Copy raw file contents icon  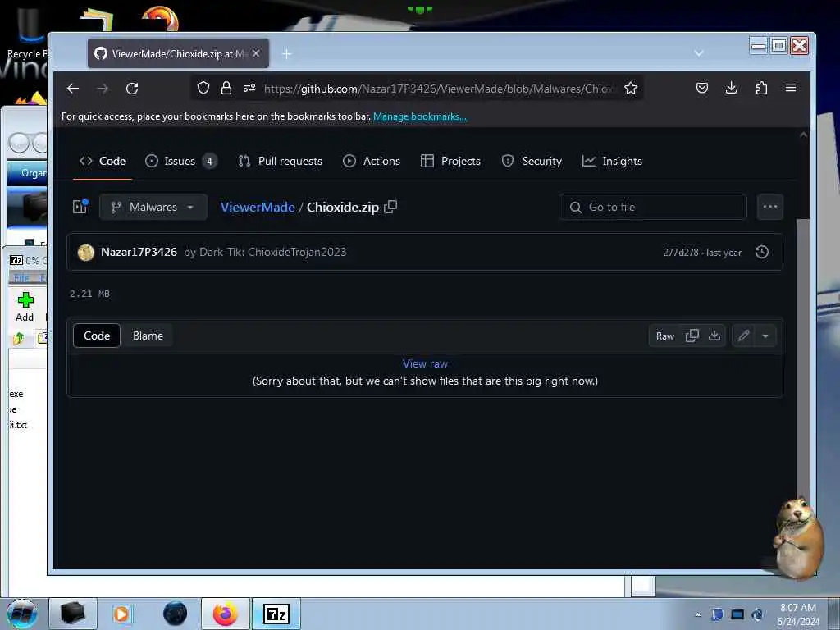click(x=692, y=336)
